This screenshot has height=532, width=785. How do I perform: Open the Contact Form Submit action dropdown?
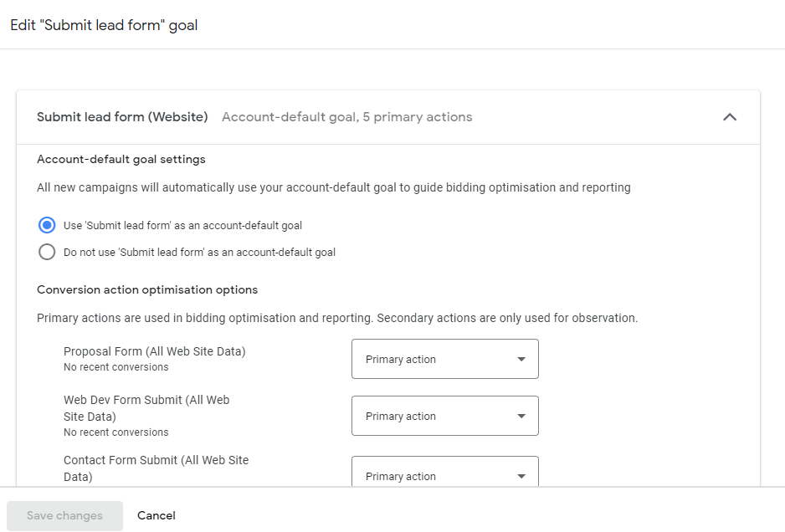coord(444,475)
